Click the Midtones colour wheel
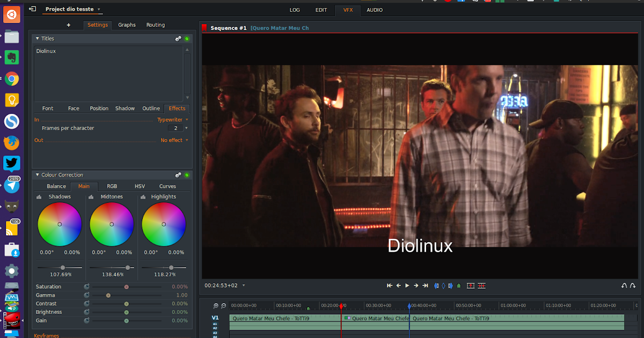This screenshot has height=338, width=644. click(112, 224)
